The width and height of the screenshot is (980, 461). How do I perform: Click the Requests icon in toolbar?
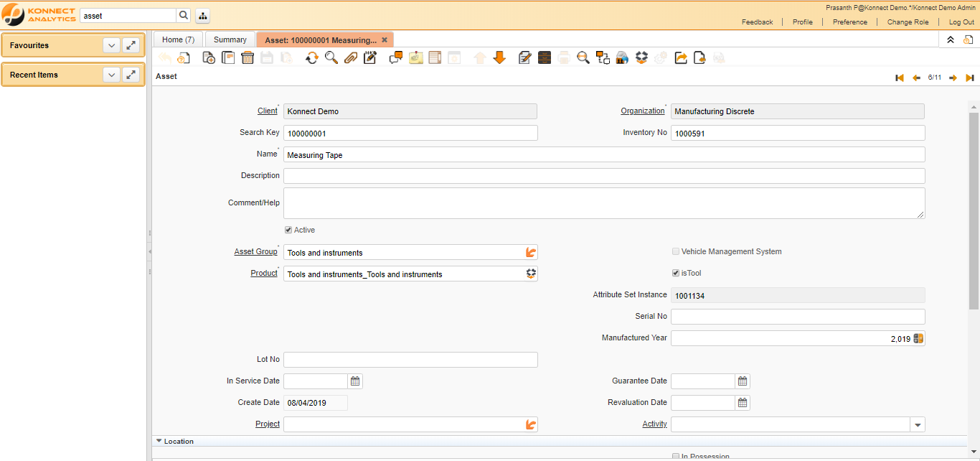pos(622,57)
